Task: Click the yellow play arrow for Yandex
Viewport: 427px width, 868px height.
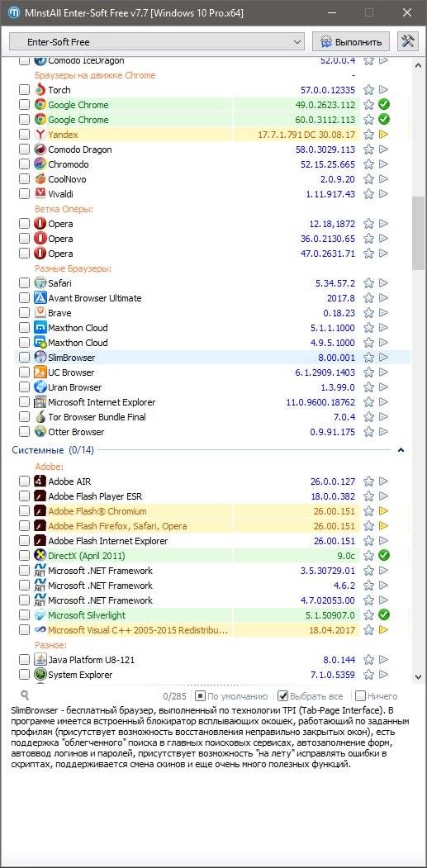Action: coord(384,135)
